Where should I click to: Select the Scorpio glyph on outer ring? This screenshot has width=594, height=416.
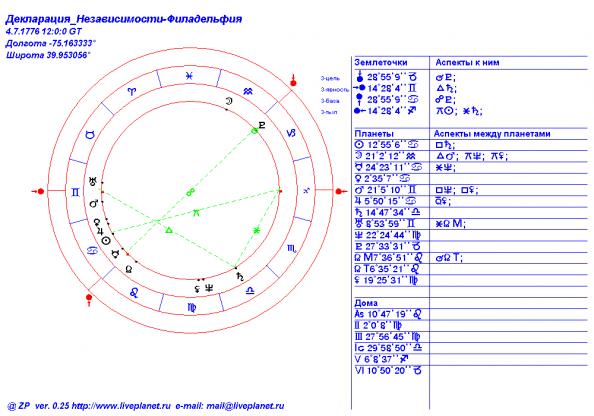(292, 249)
